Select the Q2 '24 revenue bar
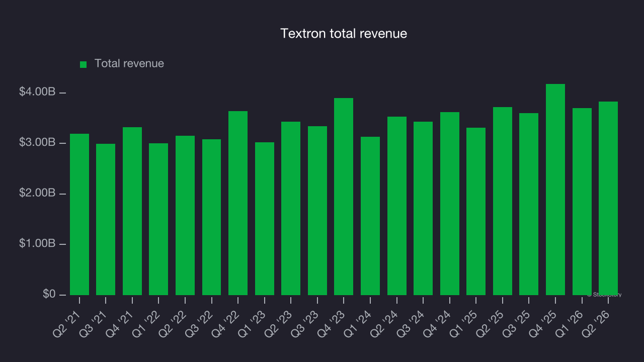The height and width of the screenshot is (362, 644). 397,206
